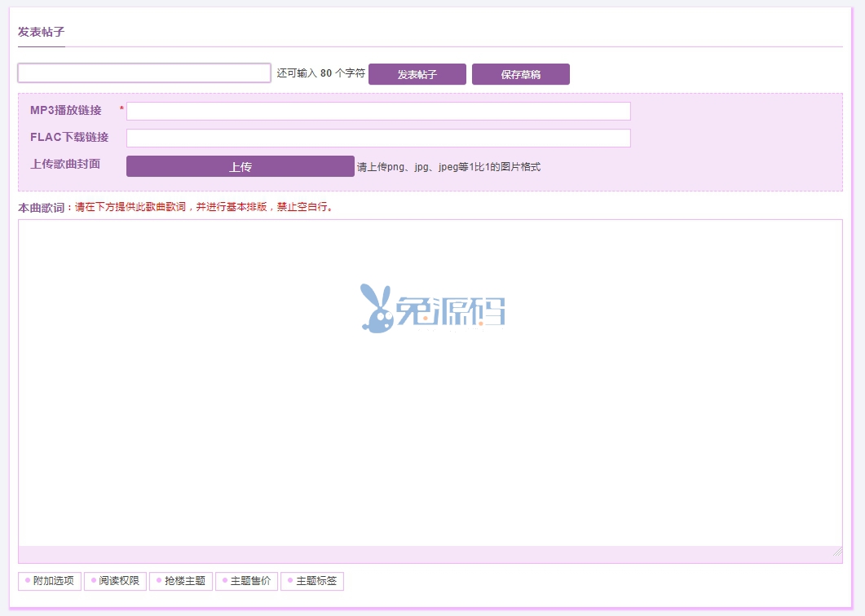Switch to the 主题标签 tab
This screenshot has height=616, width=865.
pos(312,581)
